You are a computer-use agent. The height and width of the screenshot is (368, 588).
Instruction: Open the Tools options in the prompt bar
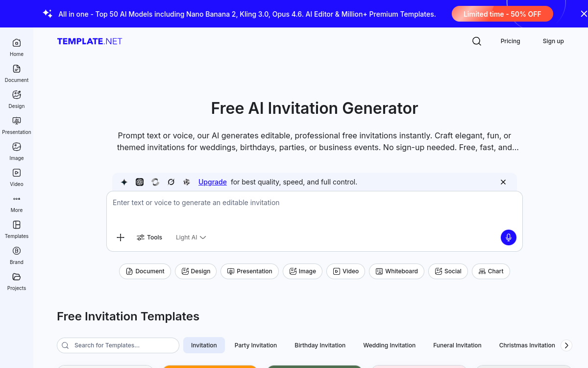coord(149,237)
